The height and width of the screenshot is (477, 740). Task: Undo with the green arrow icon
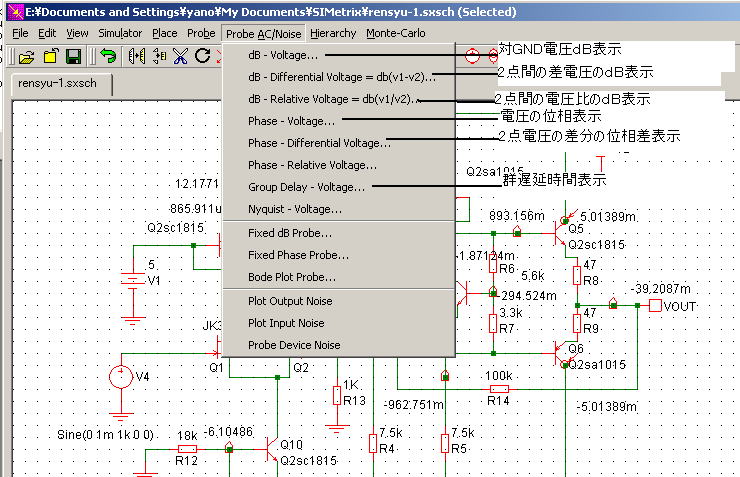[x=108, y=56]
